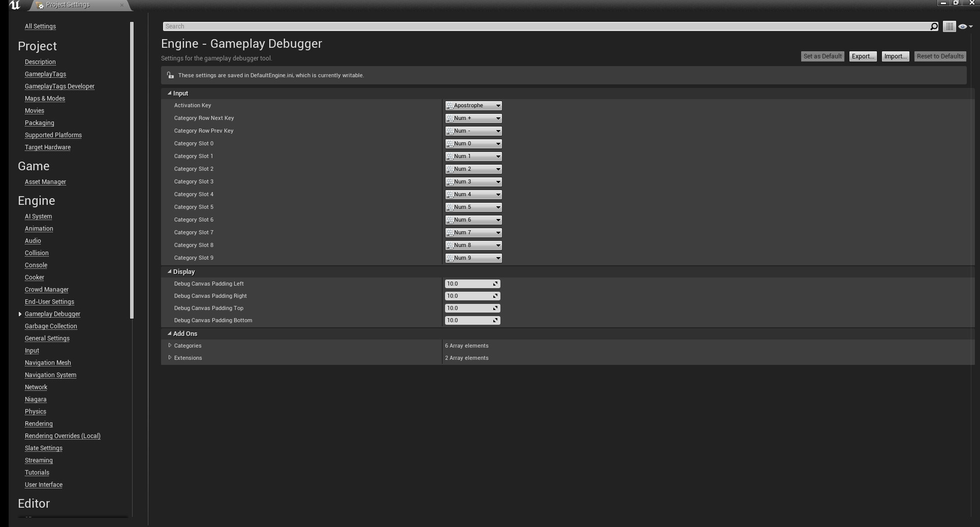
Task: Collapse the Add Ons section
Action: coord(170,334)
